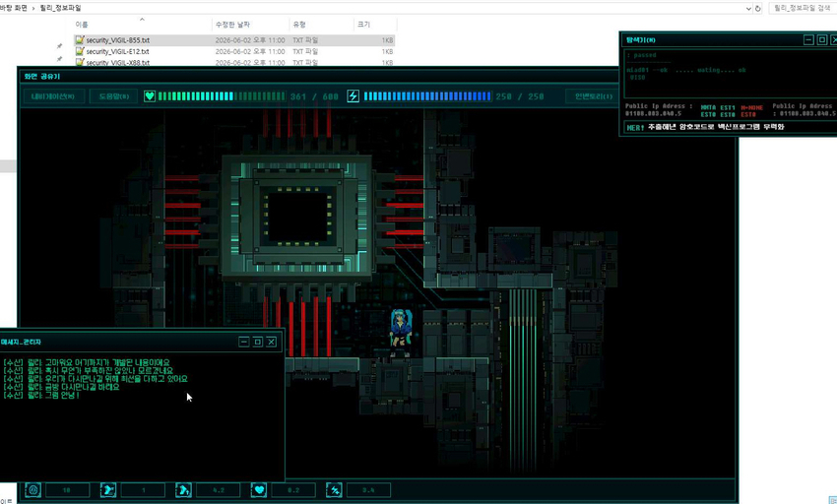Click the message starting 고마워요 여기까지가

(87, 362)
